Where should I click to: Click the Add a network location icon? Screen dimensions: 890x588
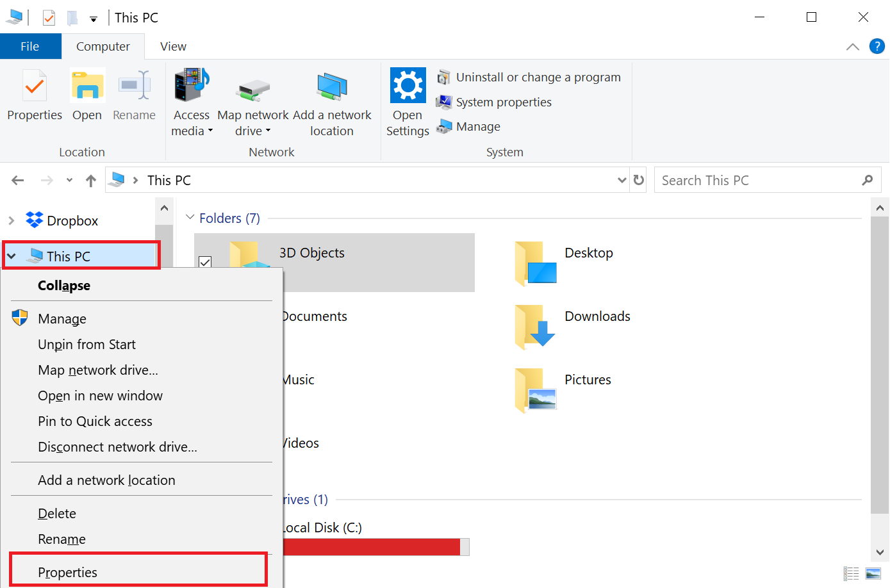(x=331, y=86)
